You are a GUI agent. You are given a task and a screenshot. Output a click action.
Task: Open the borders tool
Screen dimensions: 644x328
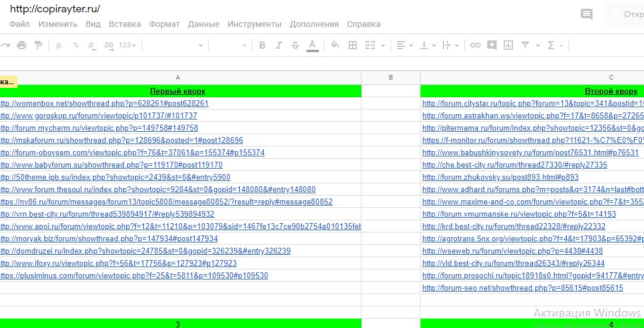pyautogui.click(x=352, y=45)
